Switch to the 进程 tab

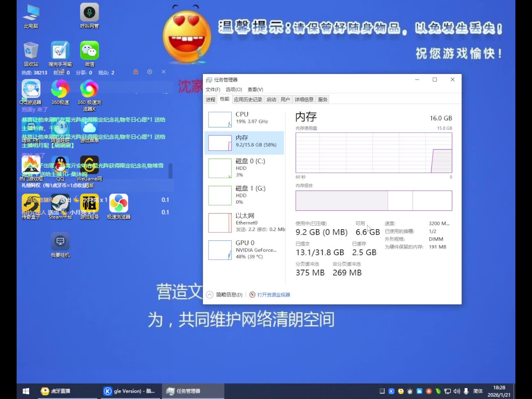click(210, 99)
